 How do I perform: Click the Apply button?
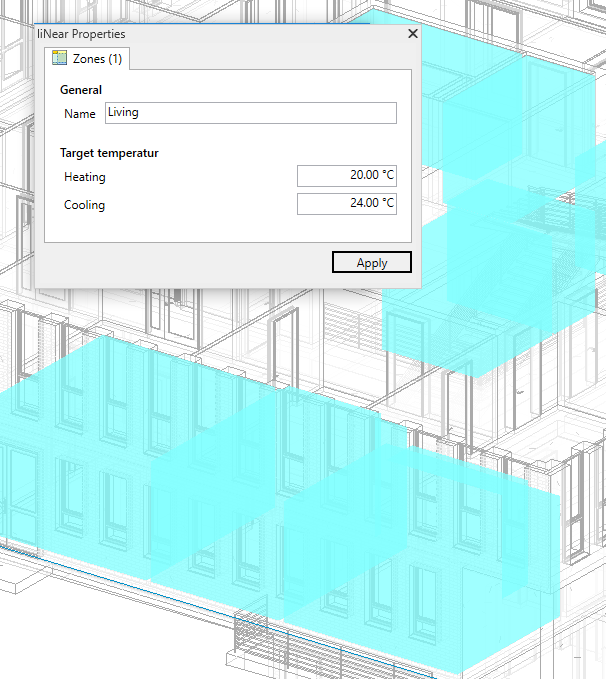[x=372, y=262]
